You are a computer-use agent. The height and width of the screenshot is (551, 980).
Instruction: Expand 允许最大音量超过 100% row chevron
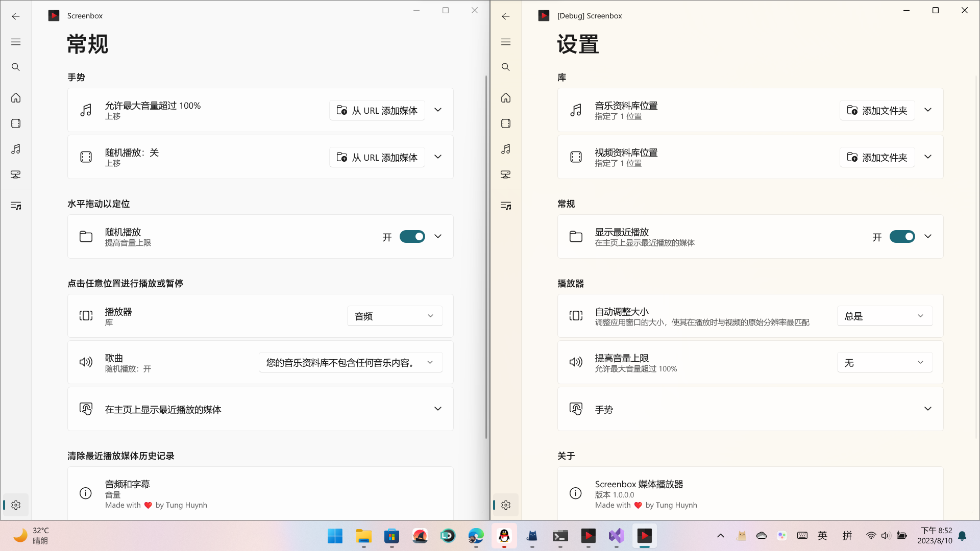tap(438, 110)
